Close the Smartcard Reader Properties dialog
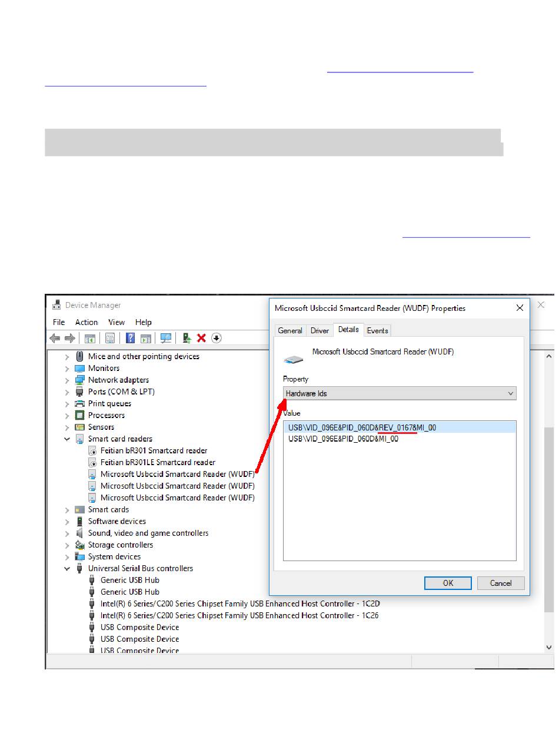Viewport: 559px width, 756px height. coord(520,308)
